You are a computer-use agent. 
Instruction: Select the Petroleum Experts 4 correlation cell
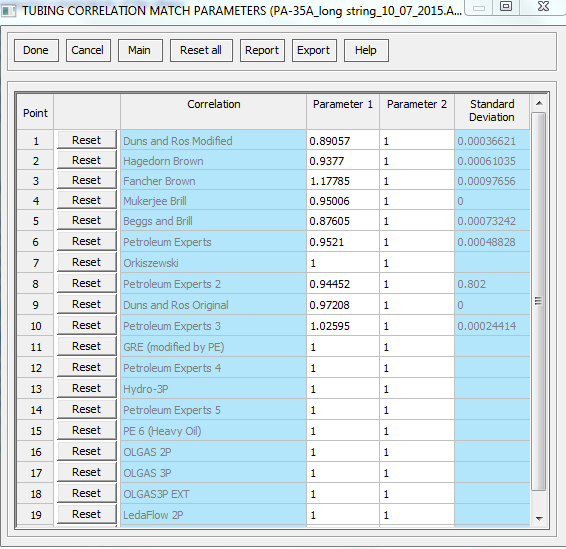click(x=213, y=368)
